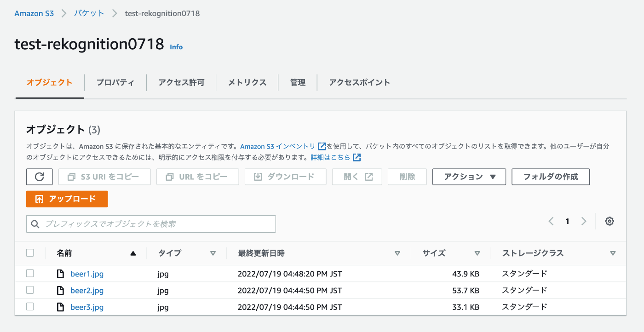
Task: Click date 2022/07/19 04:48:20 PM JST
Action: (289, 274)
